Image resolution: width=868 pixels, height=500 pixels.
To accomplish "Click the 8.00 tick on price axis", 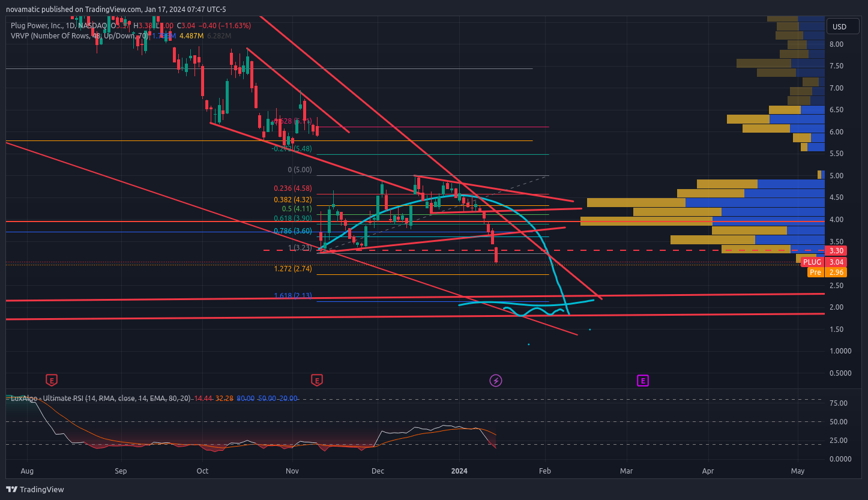I will click(x=836, y=44).
